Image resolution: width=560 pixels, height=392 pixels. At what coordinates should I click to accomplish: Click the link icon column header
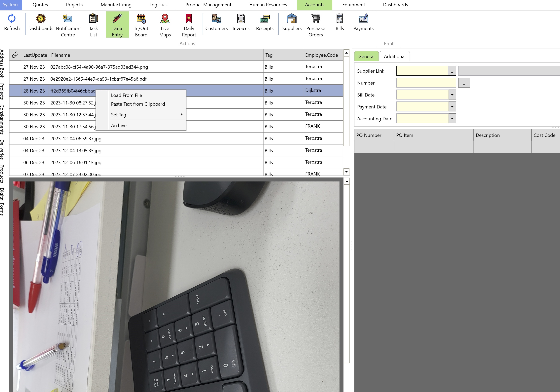(15, 55)
